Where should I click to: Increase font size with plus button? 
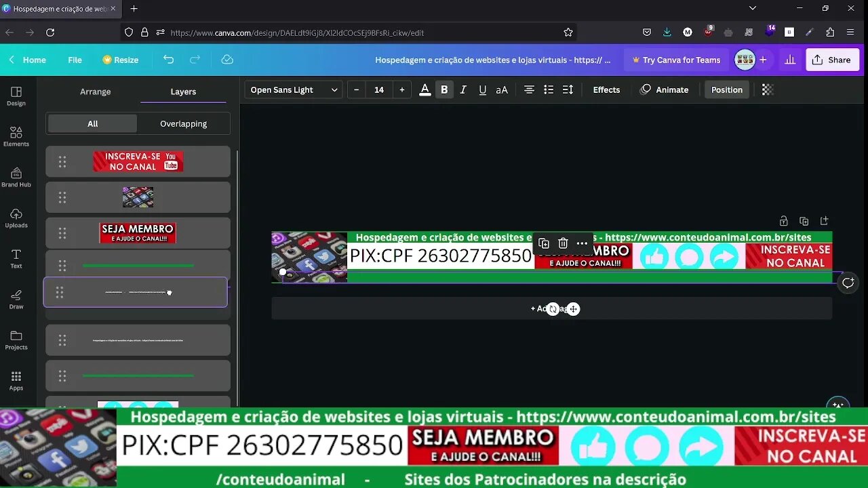tap(402, 89)
